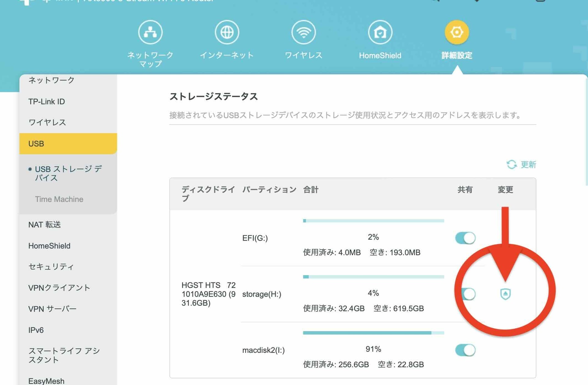The image size is (588, 385).
Task: Click the インターネット tab label
Action: point(227,55)
